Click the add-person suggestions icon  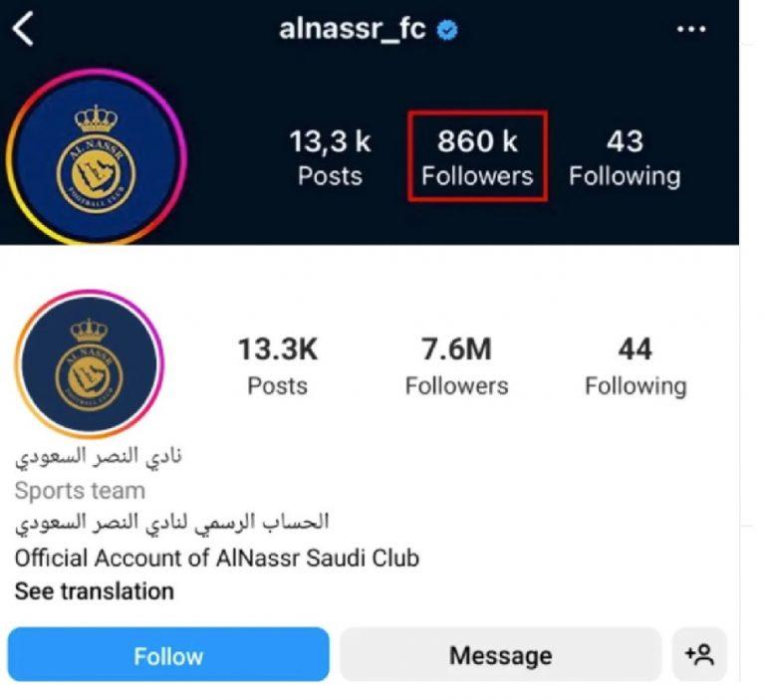tap(699, 654)
